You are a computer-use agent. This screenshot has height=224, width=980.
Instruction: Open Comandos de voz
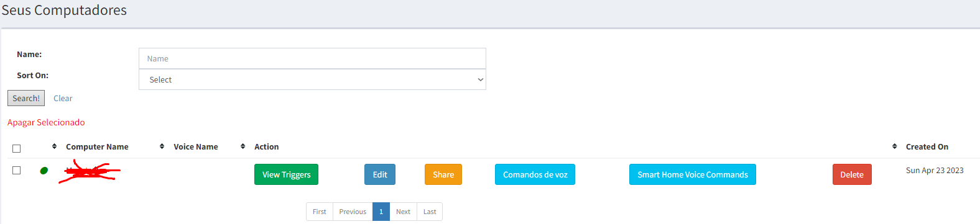click(x=535, y=174)
